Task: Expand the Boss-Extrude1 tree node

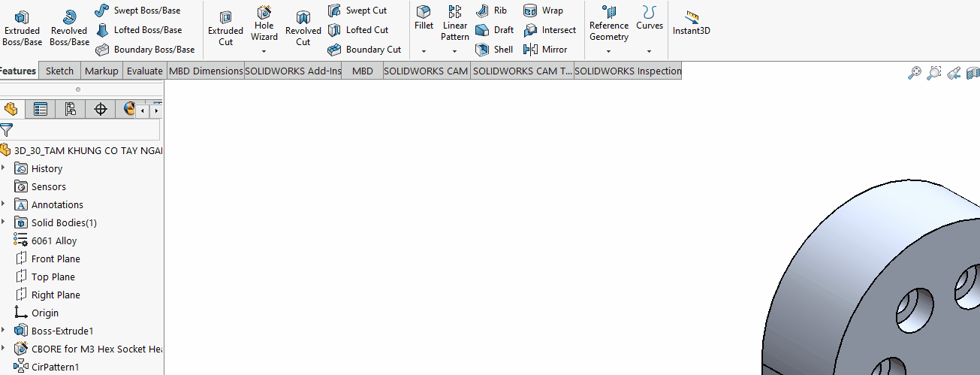Action: [x=4, y=331]
